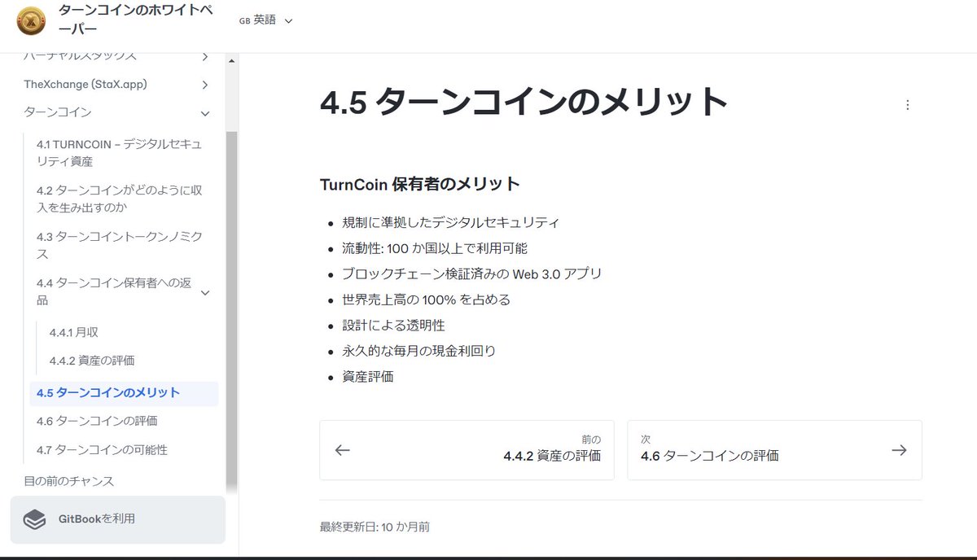The width and height of the screenshot is (977, 560).
Task: Open TheXchange (StaX.app) sidebar item
Action: pos(85,85)
